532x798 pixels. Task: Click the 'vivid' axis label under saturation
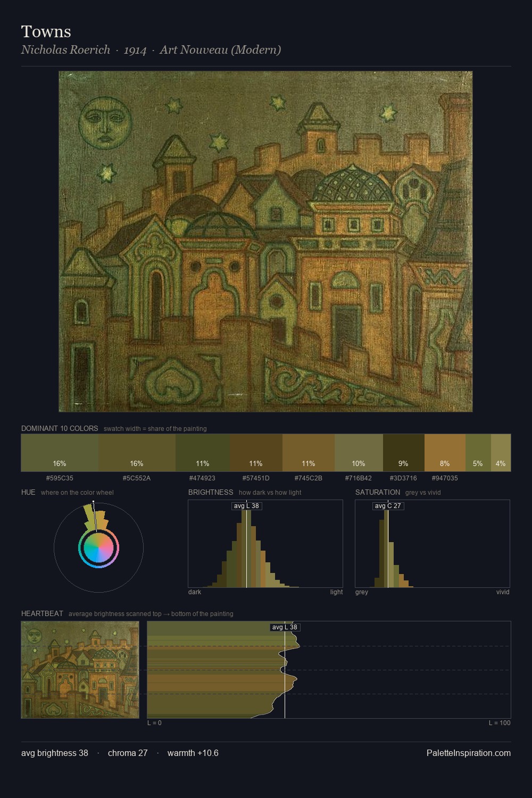pos(503,592)
